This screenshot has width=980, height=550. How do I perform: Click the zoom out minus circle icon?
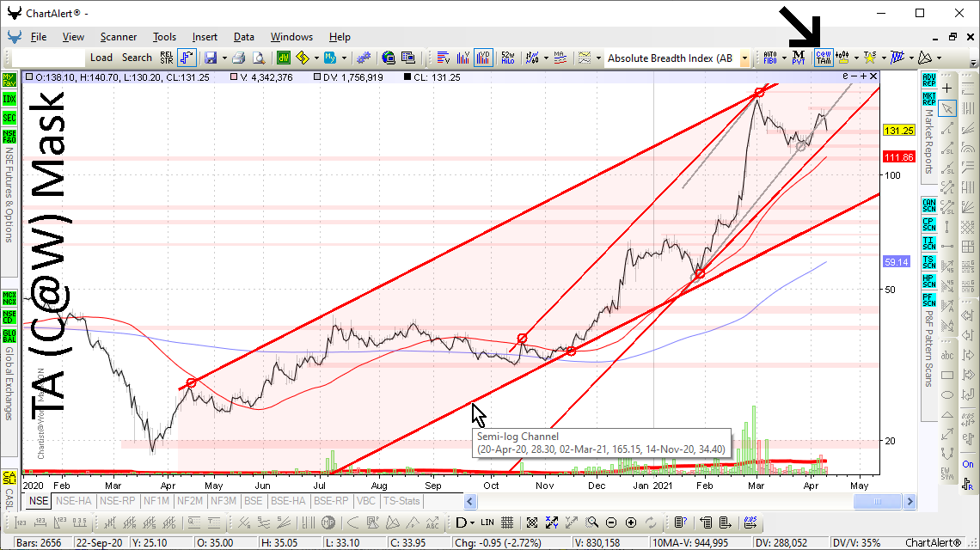(611, 522)
